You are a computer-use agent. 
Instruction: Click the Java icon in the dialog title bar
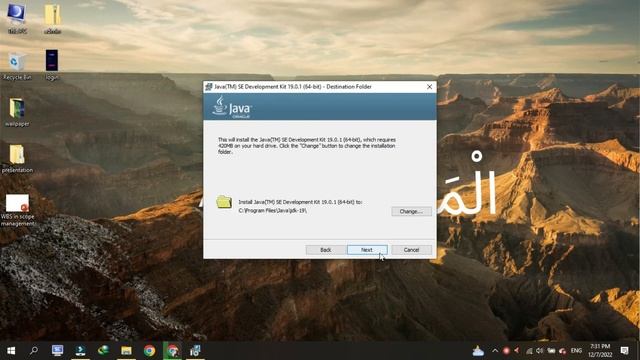tap(209, 87)
